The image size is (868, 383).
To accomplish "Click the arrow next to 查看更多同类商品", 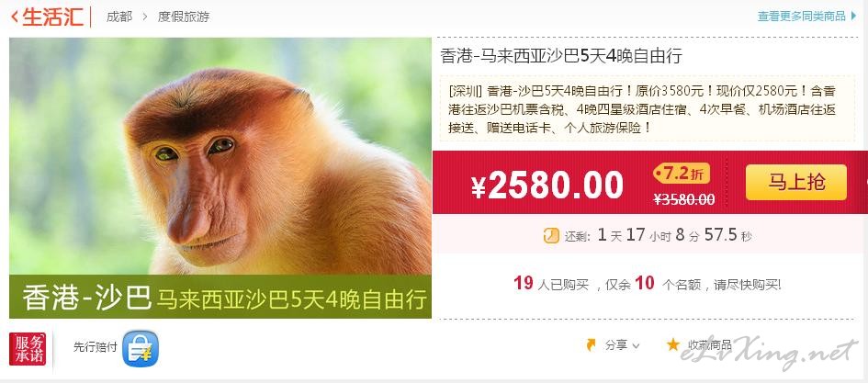I will (853, 16).
